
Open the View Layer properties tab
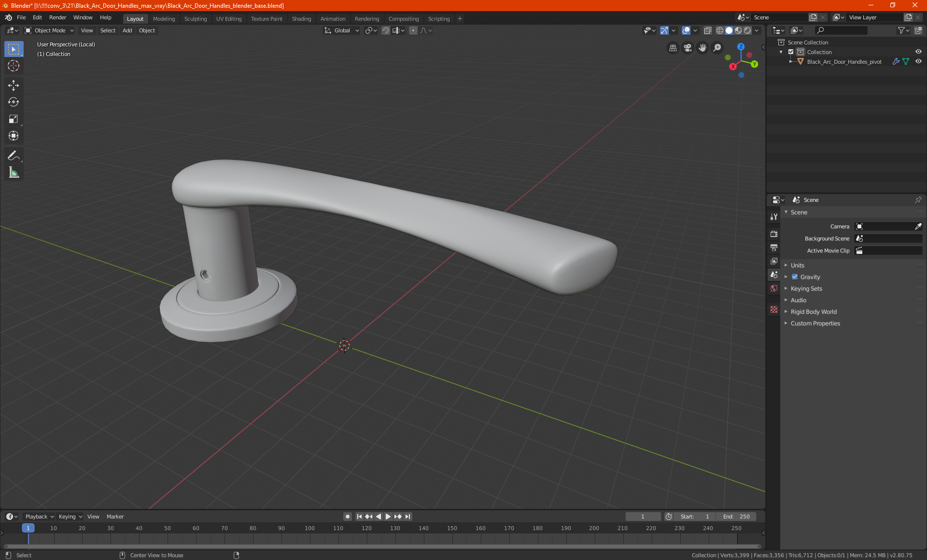pyautogui.click(x=774, y=261)
